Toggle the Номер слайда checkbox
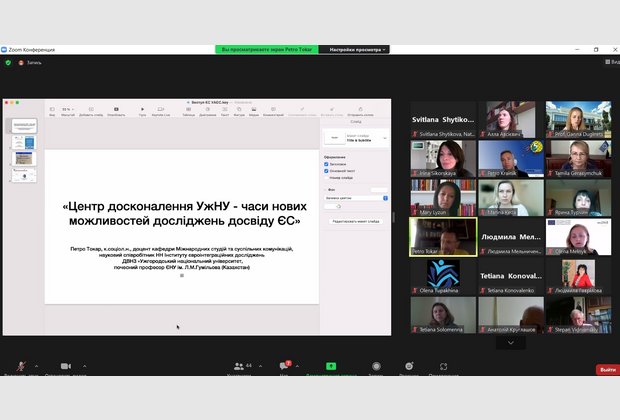620x420 pixels. pyautogui.click(x=326, y=178)
